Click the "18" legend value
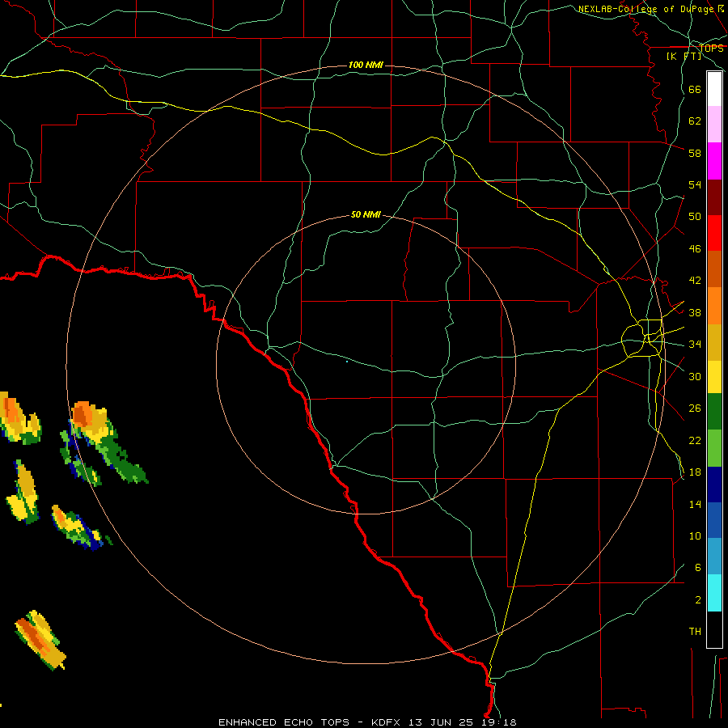 tap(695, 472)
